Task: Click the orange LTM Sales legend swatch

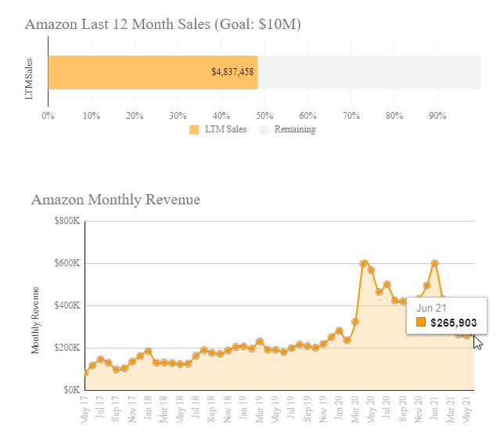Action: click(x=195, y=130)
